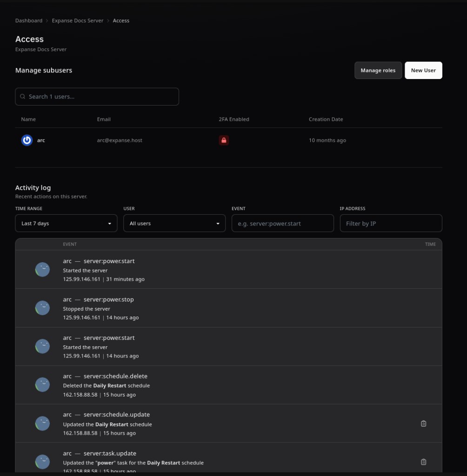
Task: Click the 2FA Enabled column header
Action: point(233,119)
